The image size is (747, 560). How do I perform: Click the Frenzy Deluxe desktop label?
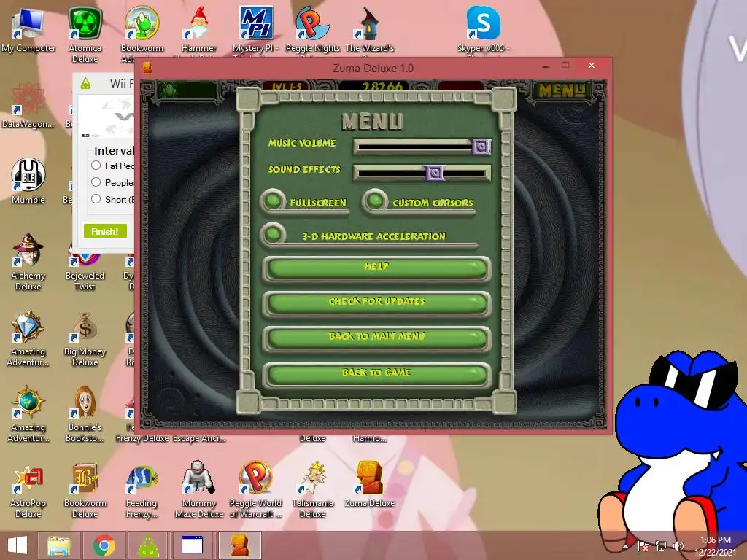coord(142,438)
